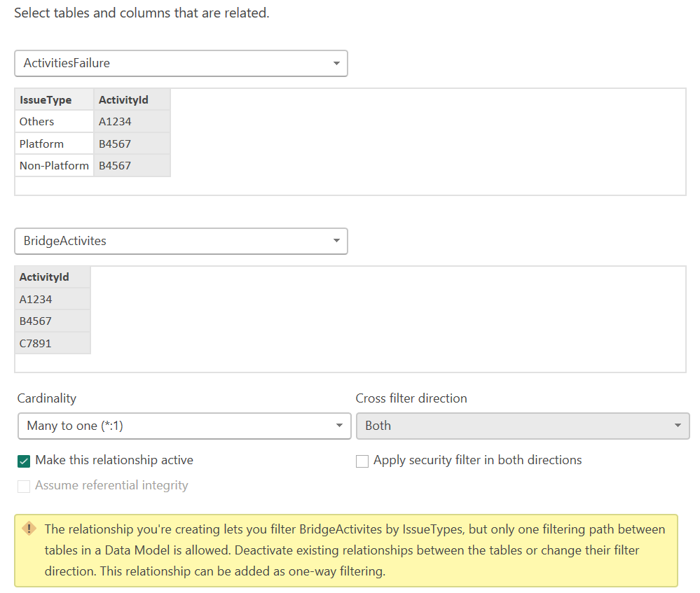Select ActivityId column header in ActivitiesFailure preview
Image resolution: width=700 pixels, height=593 pixels.
[x=132, y=99]
